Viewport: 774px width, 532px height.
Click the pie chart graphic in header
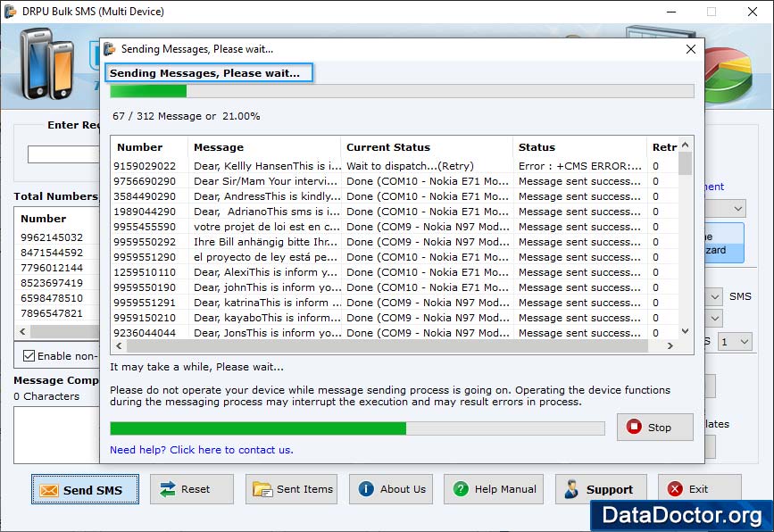(x=728, y=74)
